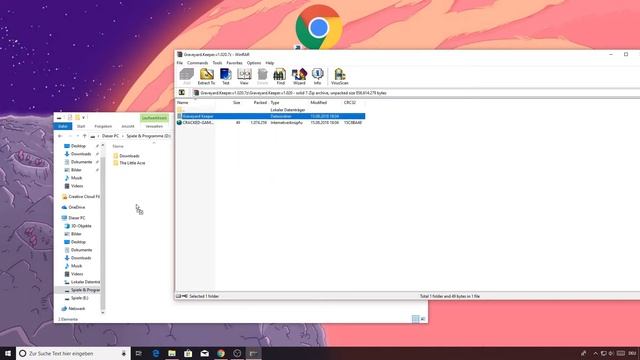Screen dimensions: 640x360
Task: Run the Test archive tool in WinRAR
Action: 225,76
